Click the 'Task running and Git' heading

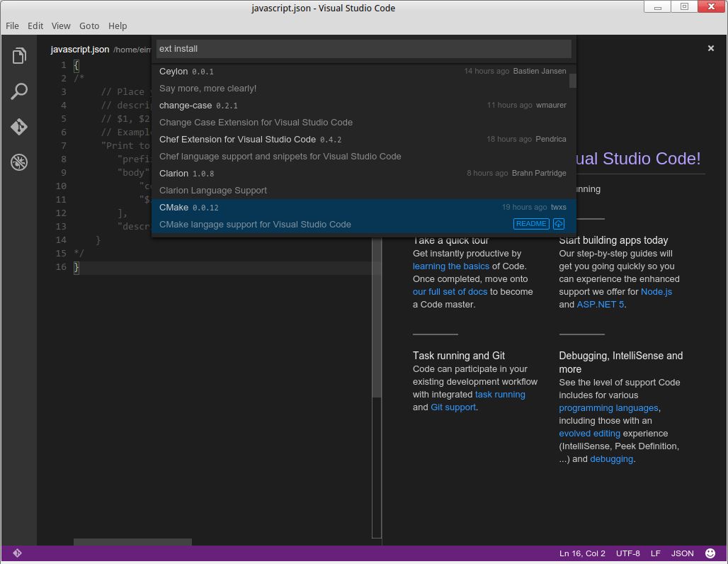point(459,356)
